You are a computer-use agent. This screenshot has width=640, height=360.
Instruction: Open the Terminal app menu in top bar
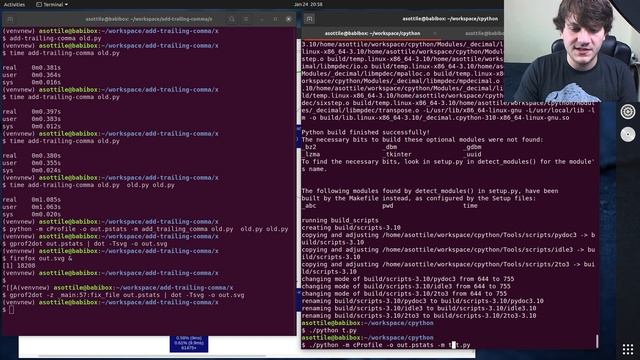[52, 4]
